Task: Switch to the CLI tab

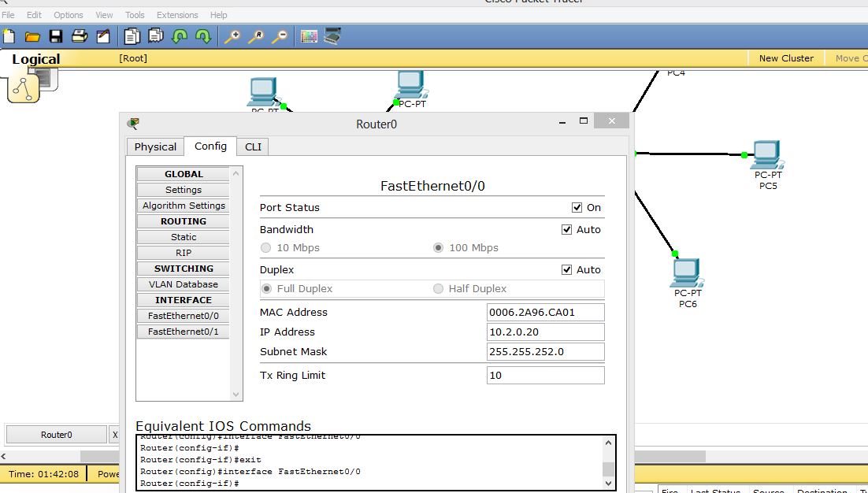Action: [x=253, y=146]
